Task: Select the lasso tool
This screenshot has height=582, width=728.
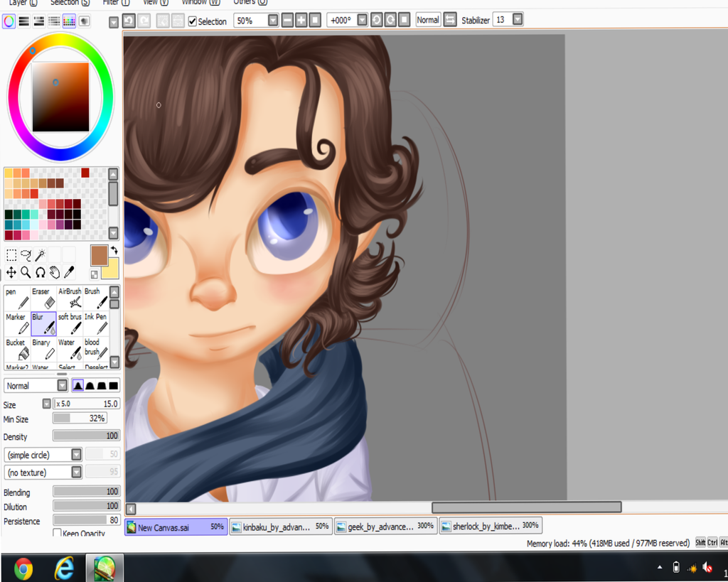Action: click(26, 255)
